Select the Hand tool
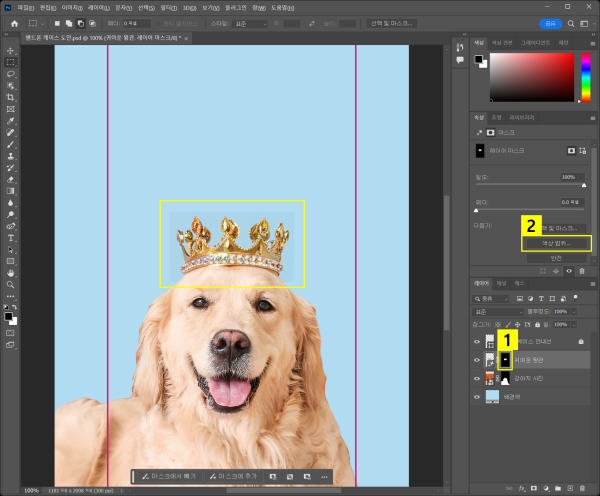600x496 pixels. tap(10, 272)
